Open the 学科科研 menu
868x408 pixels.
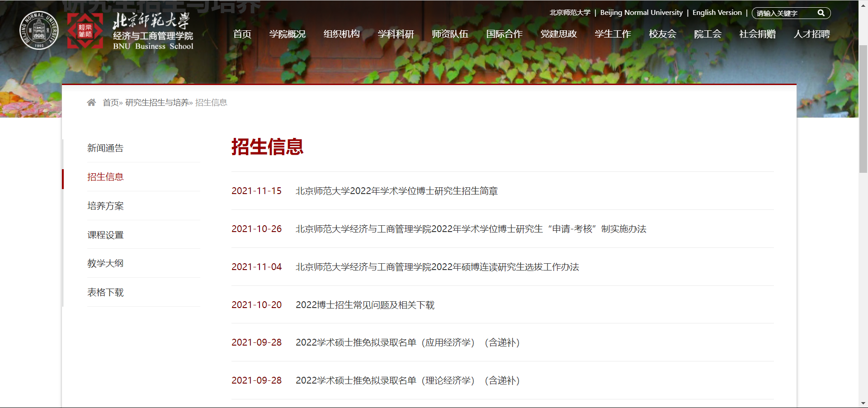396,34
